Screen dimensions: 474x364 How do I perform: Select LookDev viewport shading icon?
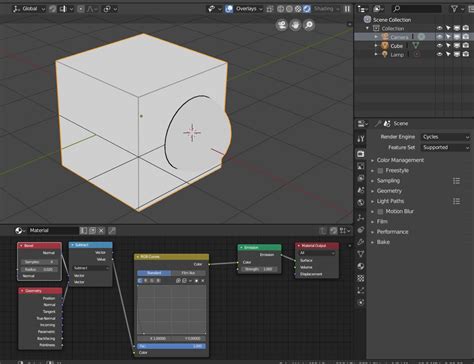298,9
